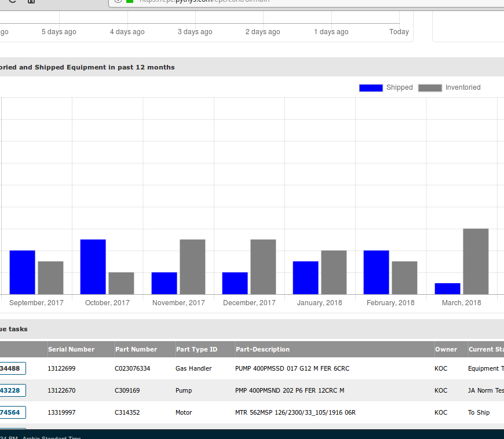Click the blue Shipped bar for February, 2018
Image resolution: width=504 pixels, height=439 pixels.
376,272
